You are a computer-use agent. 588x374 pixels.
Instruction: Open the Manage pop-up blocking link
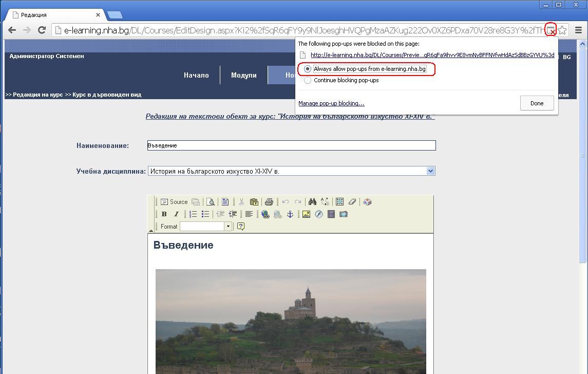[x=331, y=103]
